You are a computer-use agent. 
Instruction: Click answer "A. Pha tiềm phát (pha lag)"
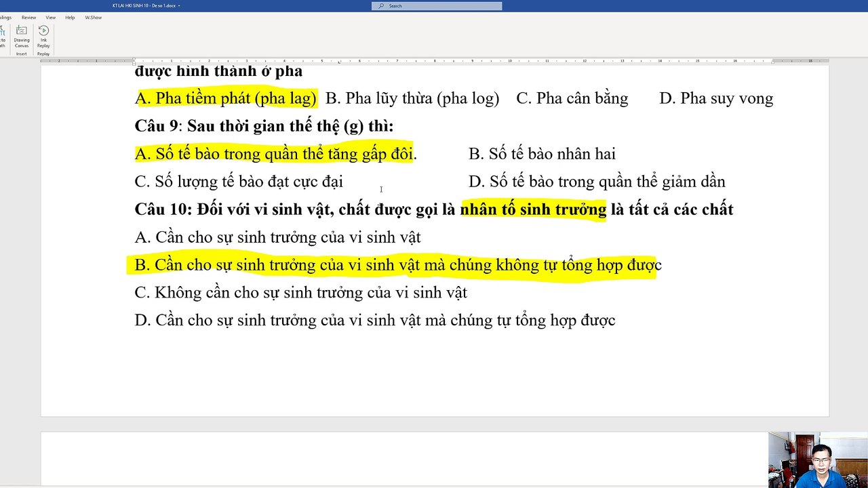[226, 98]
